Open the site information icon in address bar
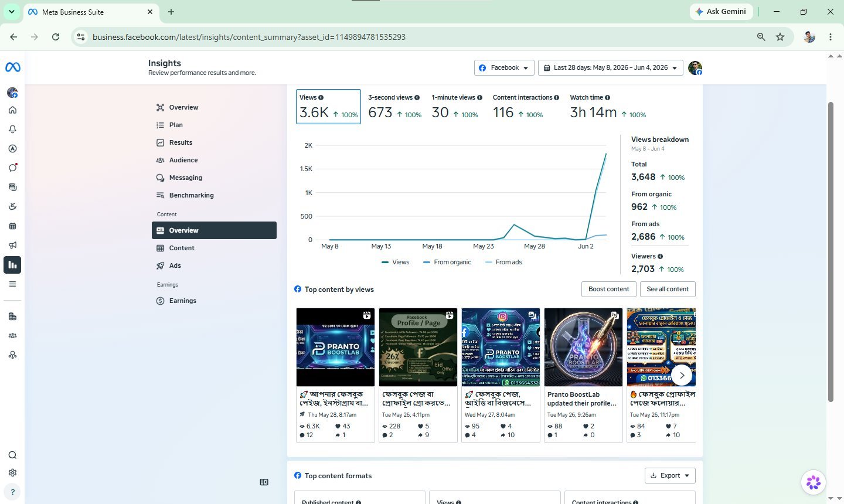The height and width of the screenshot is (504, 844). pyautogui.click(x=81, y=37)
